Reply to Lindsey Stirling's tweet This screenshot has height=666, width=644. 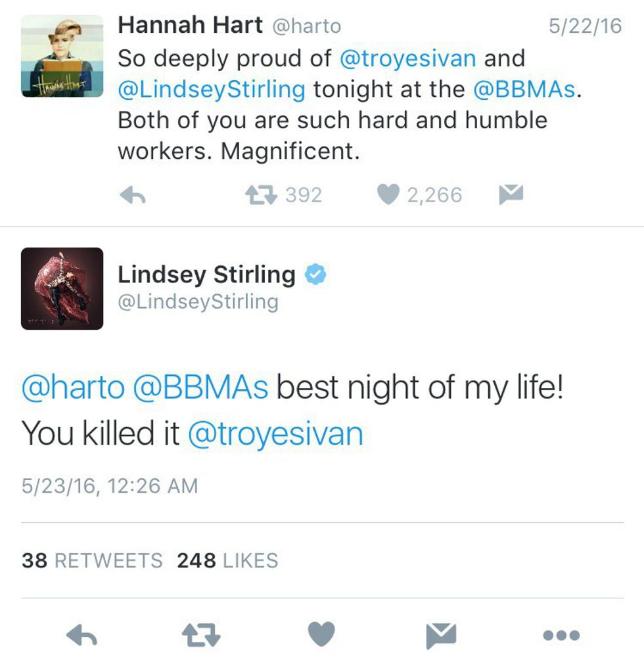[x=82, y=635]
